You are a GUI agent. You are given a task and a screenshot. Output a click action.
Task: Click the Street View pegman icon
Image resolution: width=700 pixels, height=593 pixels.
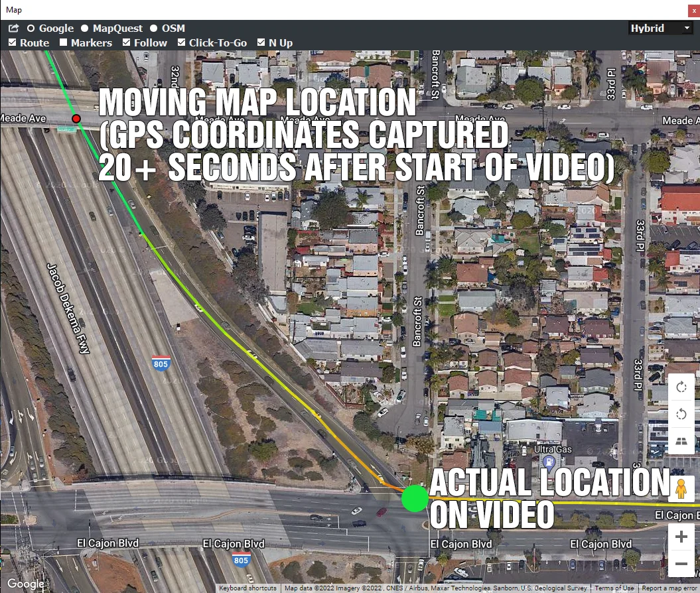point(681,489)
